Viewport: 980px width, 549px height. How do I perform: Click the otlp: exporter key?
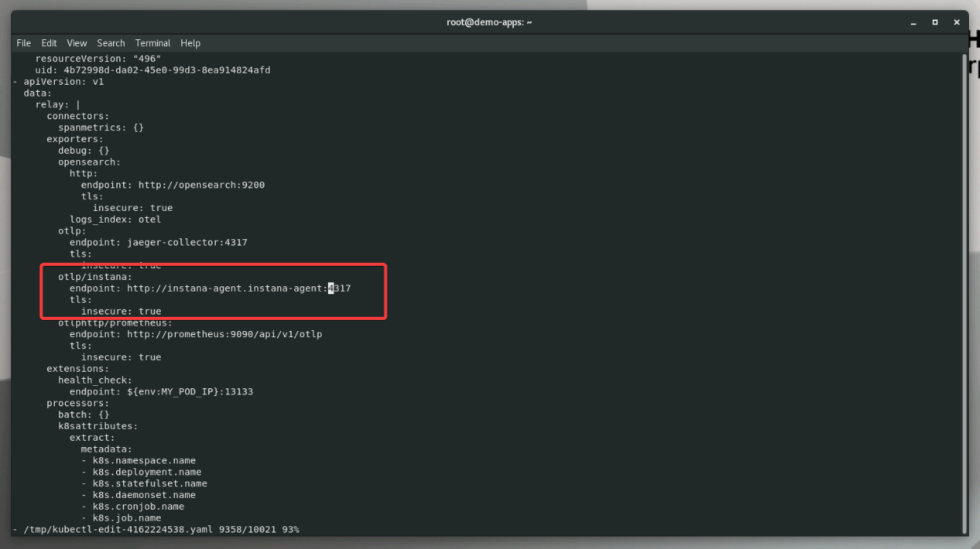coord(72,231)
